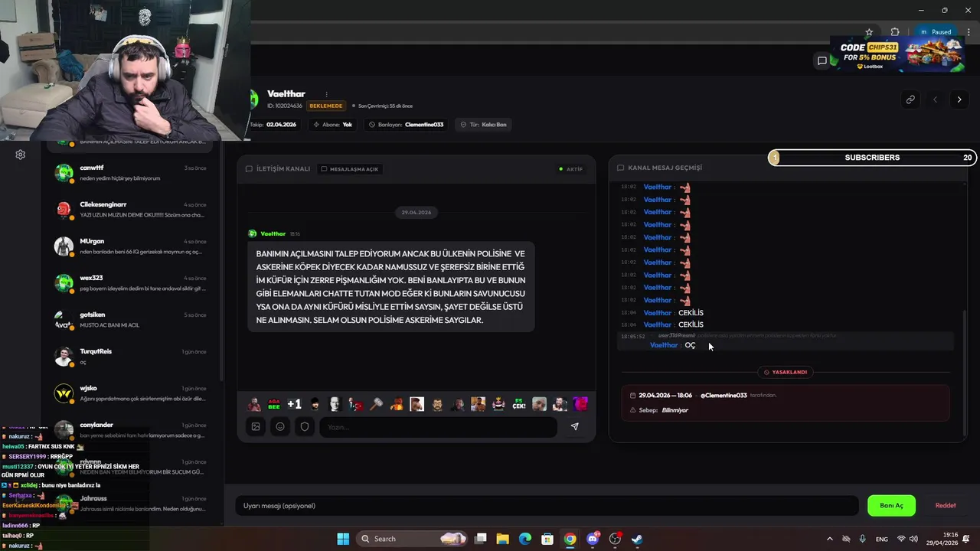The image size is (980, 551).
Task: Approve the appeal with Banı Aç button
Action: pos(891,506)
